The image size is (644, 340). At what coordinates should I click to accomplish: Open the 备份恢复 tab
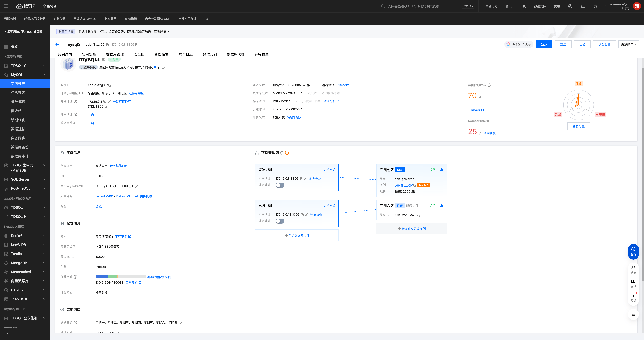[x=161, y=54]
